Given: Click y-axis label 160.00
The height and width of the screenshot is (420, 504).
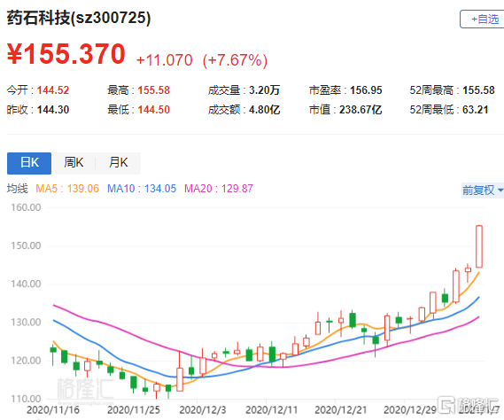Looking at the screenshot, I should pyautogui.click(x=26, y=207).
